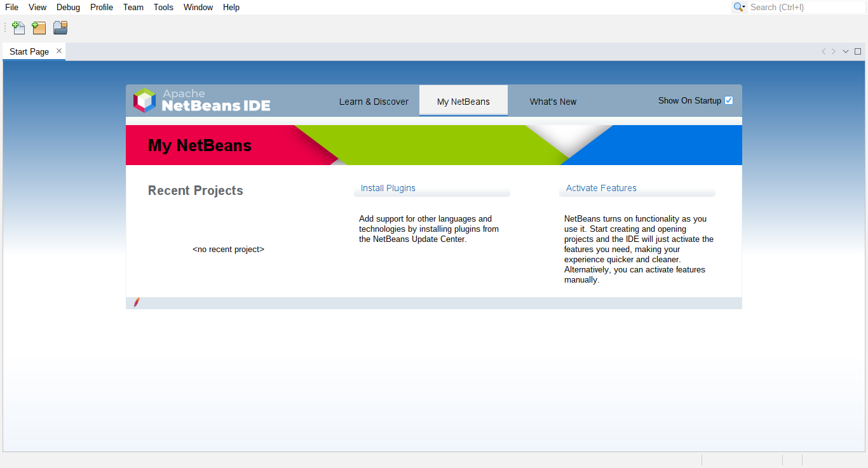This screenshot has width=868, height=468.
Task: Click the Install Plugins description text
Action: [x=429, y=229]
